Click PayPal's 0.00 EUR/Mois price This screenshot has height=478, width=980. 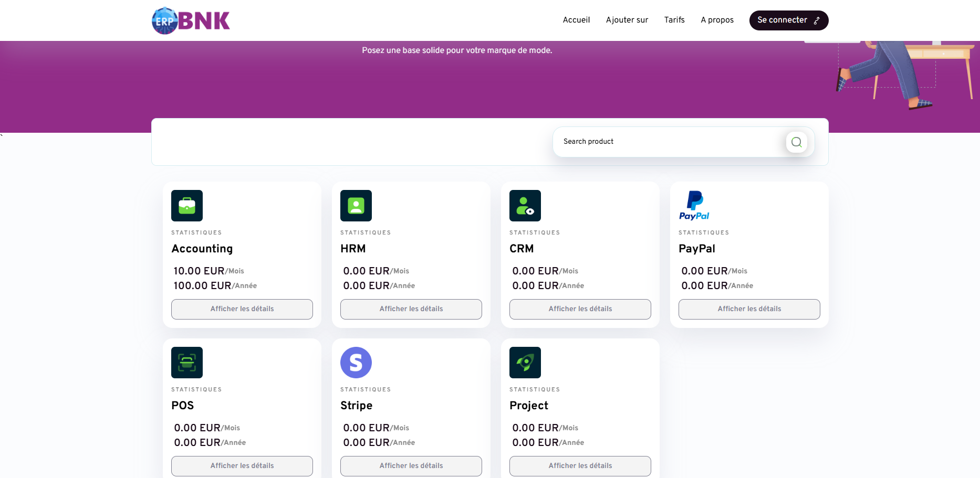tap(714, 271)
